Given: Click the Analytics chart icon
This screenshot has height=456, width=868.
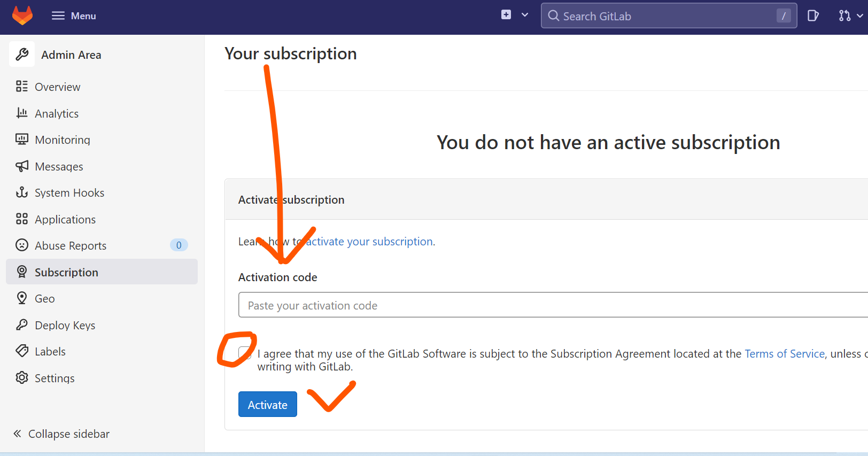Looking at the screenshot, I should point(22,113).
